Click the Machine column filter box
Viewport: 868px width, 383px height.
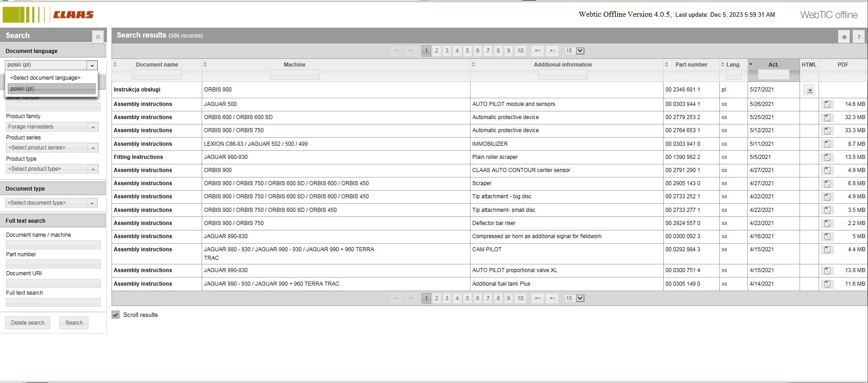(295, 75)
